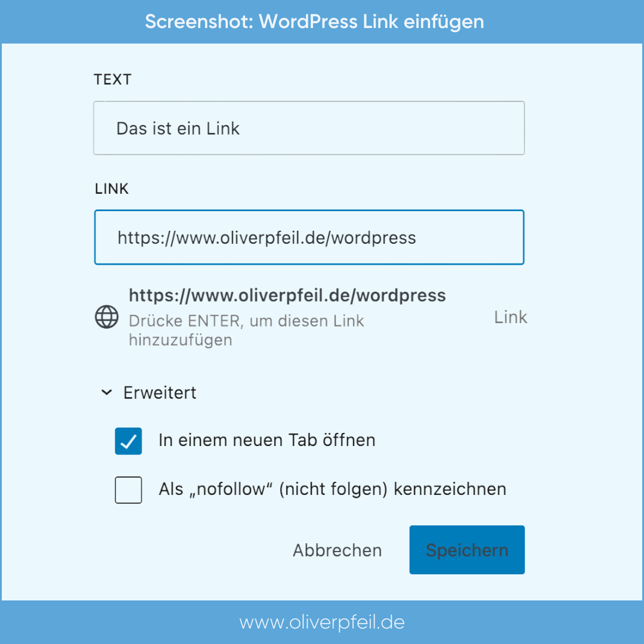Open the suggested link "https://www.oliverpfeil.de/wordpress"
The width and height of the screenshot is (644, 644).
[x=287, y=295]
